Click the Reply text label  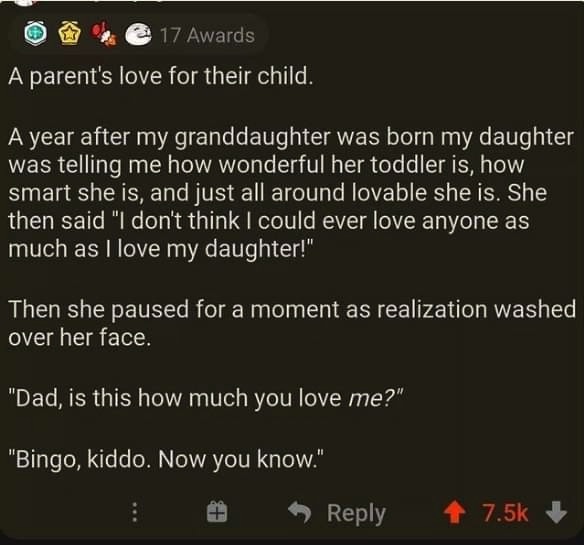coord(356,514)
